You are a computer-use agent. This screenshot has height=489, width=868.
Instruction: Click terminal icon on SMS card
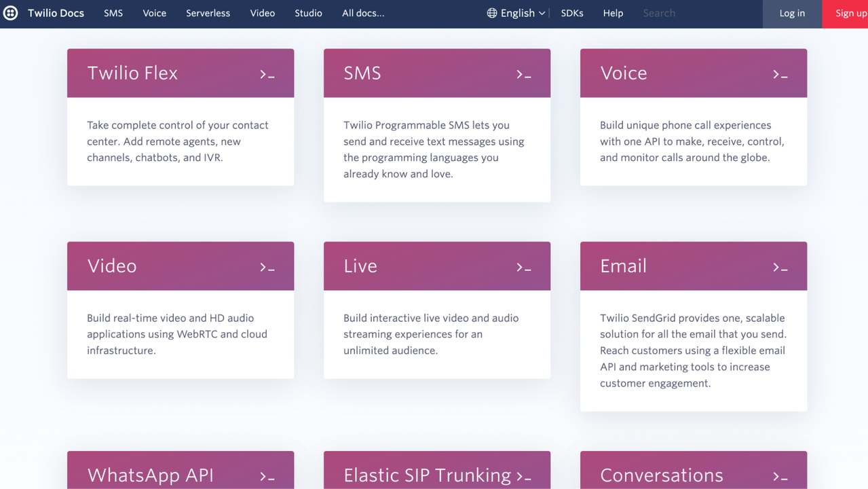[524, 74]
